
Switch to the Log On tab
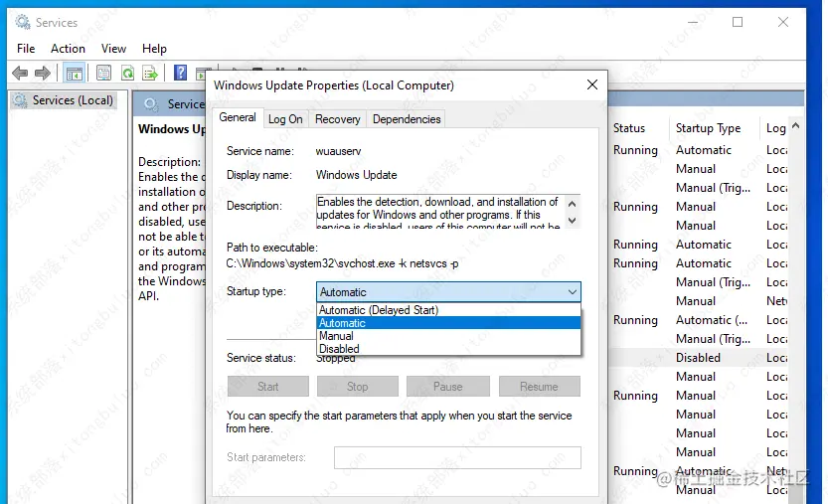[285, 119]
